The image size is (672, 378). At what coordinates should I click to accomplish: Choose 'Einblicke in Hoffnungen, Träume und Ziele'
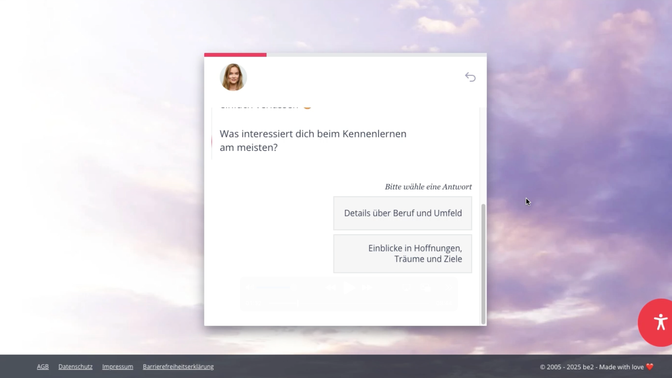pyautogui.click(x=402, y=253)
